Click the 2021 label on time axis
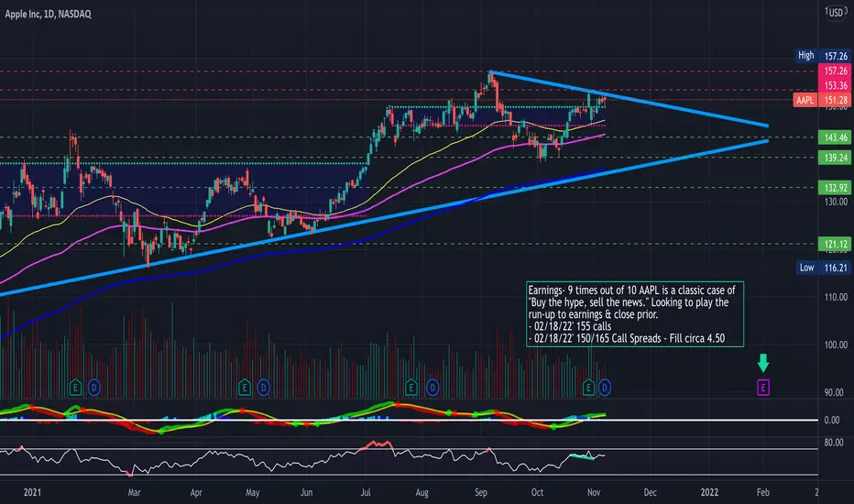This screenshot has width=854, height=504. (32, 492)
